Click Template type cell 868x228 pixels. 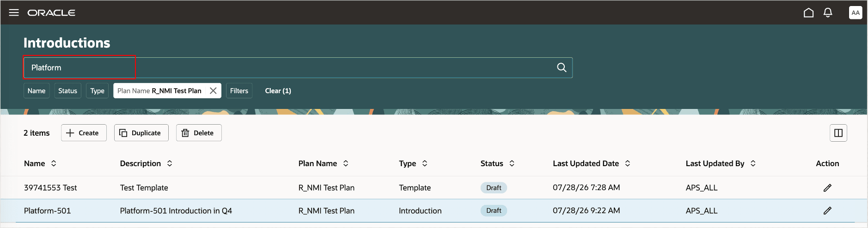415,188
